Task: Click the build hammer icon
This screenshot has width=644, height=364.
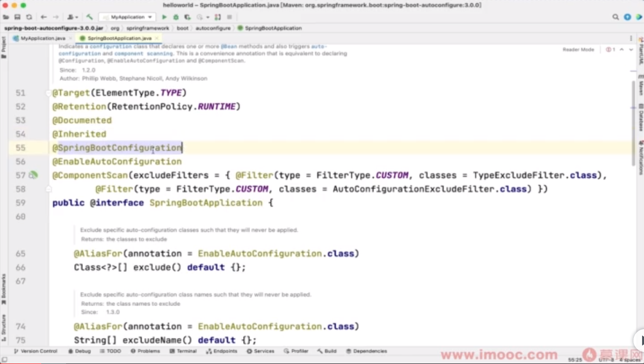Action: pyautogui.click(x=89, y=17)
